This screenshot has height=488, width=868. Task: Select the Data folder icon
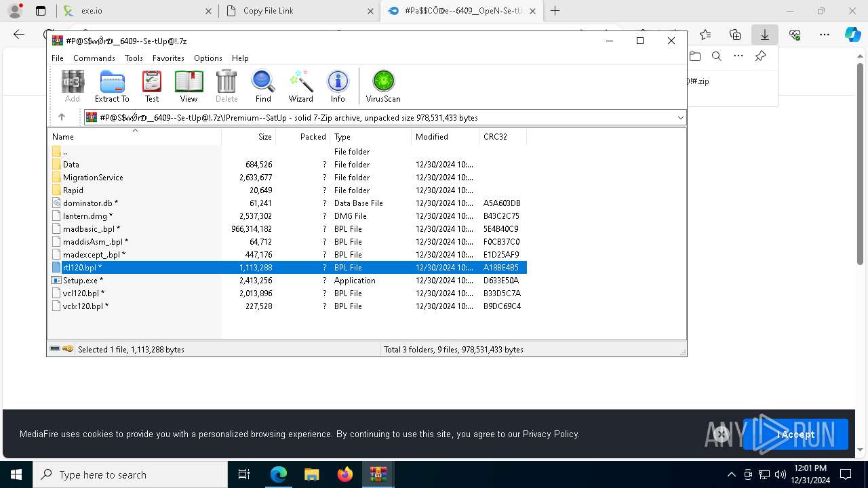(x=57, y=165)
